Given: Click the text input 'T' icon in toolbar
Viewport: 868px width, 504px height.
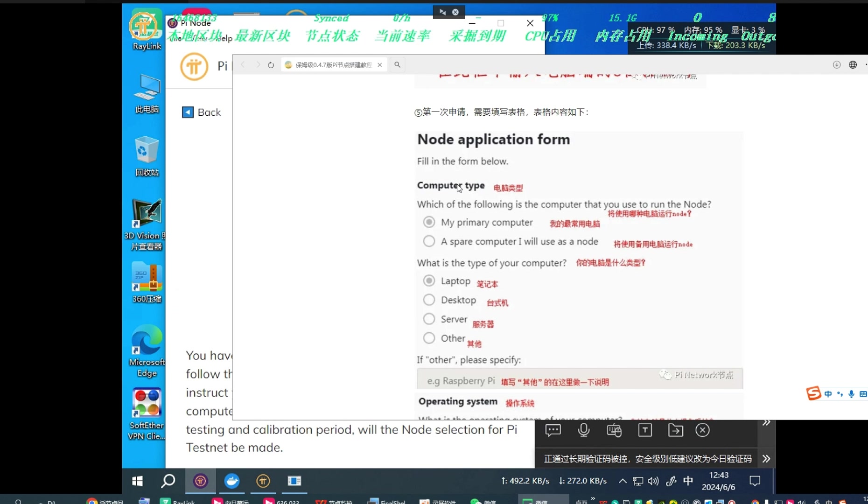Looking at the screenshot, I should click(645, 430).
